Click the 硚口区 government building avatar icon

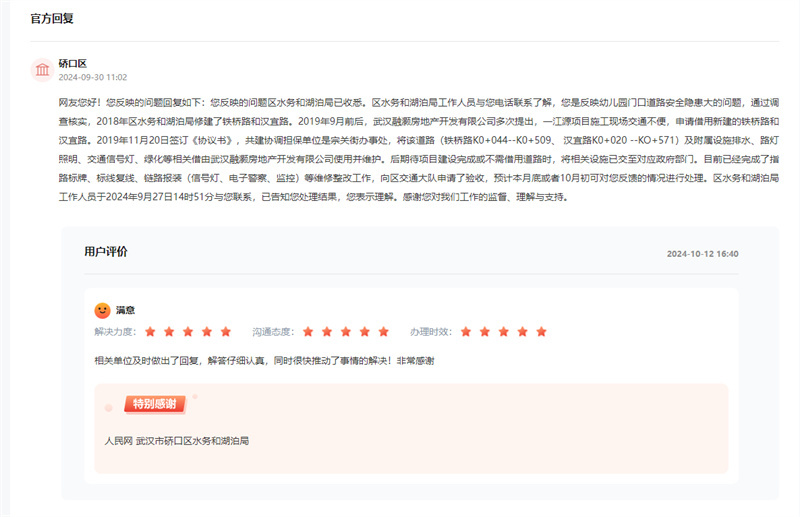pos(42,69)
